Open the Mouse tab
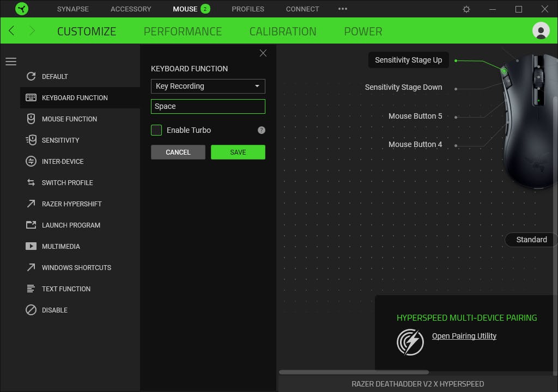 tap(185, 9)
